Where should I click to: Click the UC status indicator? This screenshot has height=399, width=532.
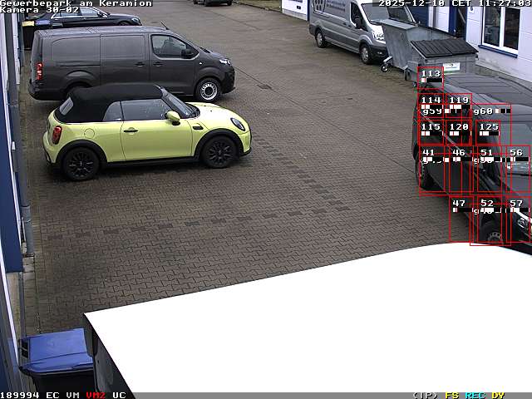click(x=119, y=395)
